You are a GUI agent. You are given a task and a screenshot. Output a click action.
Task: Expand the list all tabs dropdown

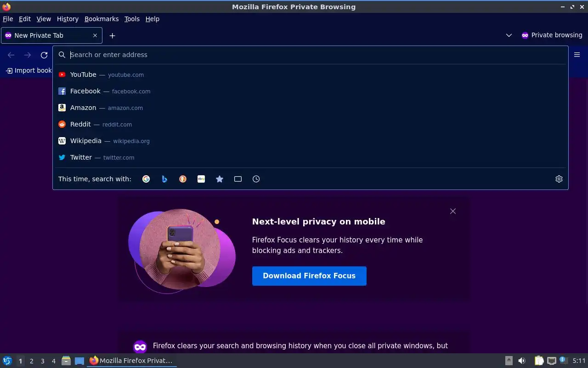pyautogui.click(x=509, y=35)
